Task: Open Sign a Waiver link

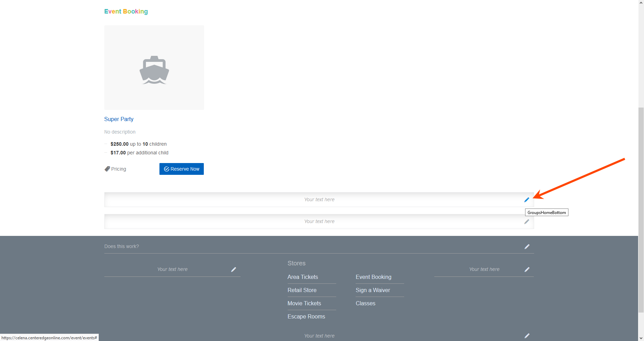Action: (x=373, y=290)
